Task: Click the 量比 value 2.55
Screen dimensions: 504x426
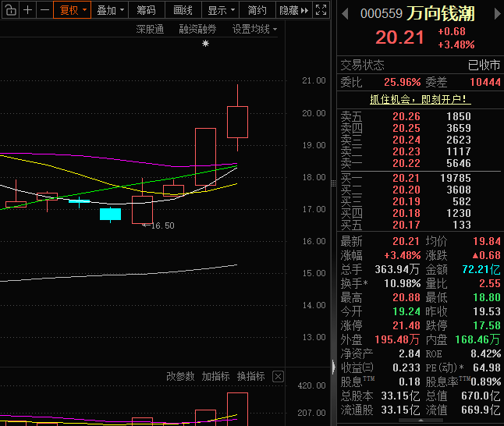Action: [x=489, y=283]
